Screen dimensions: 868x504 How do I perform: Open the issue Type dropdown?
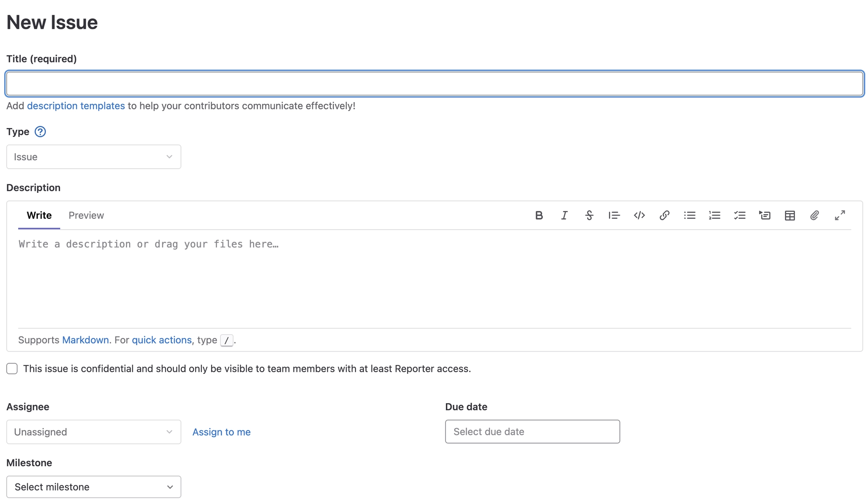click(x=94, y=157)
